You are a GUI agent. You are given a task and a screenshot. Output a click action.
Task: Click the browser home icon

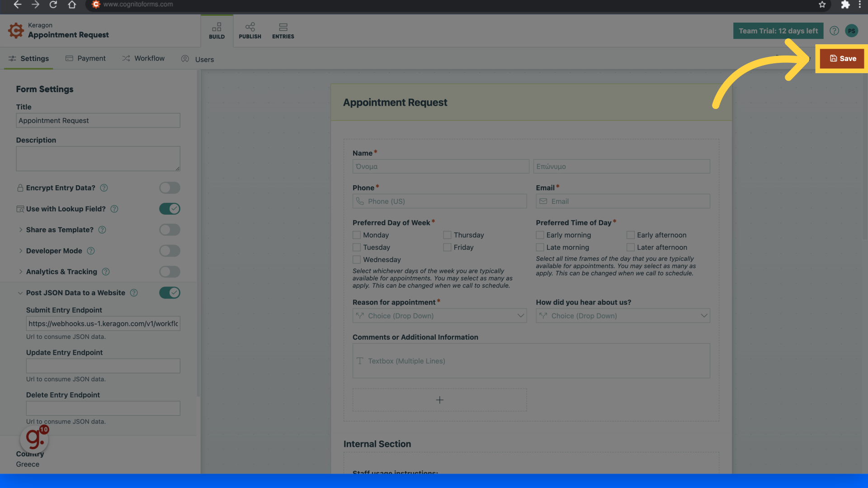(72, 5)
